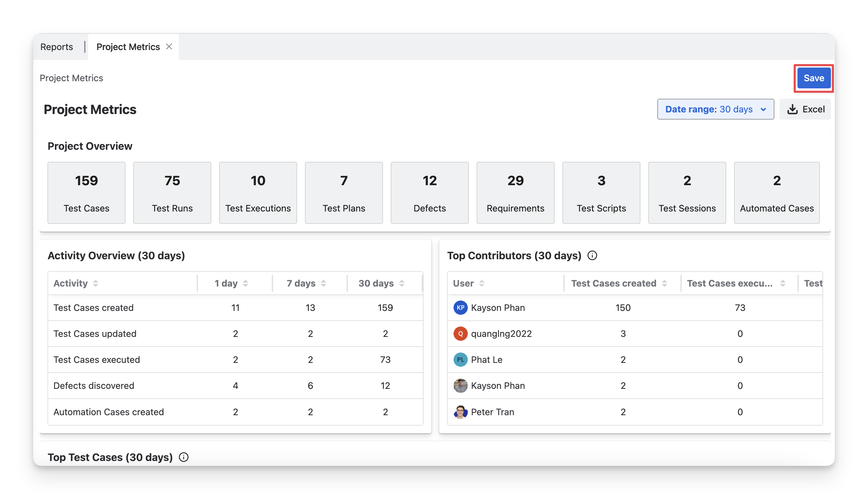Export metrics to Excel
Screen dimensions: 868x499
(x=805, y=109)
